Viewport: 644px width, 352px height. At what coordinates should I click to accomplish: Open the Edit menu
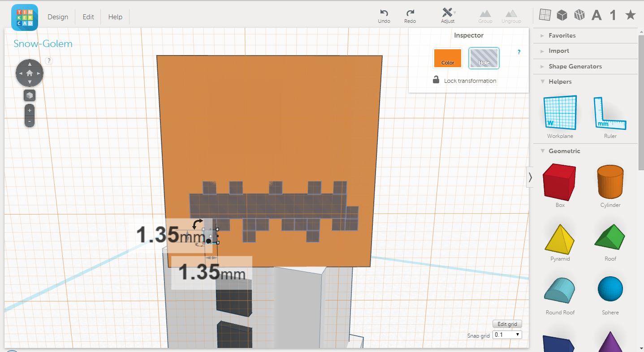[88, 17]
